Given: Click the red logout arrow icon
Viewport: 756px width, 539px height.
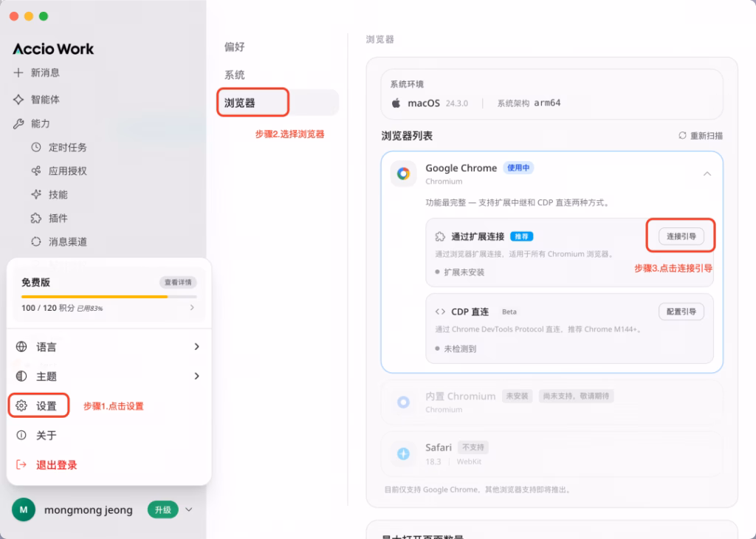Looking at the screenshot, I should (21, 464).
